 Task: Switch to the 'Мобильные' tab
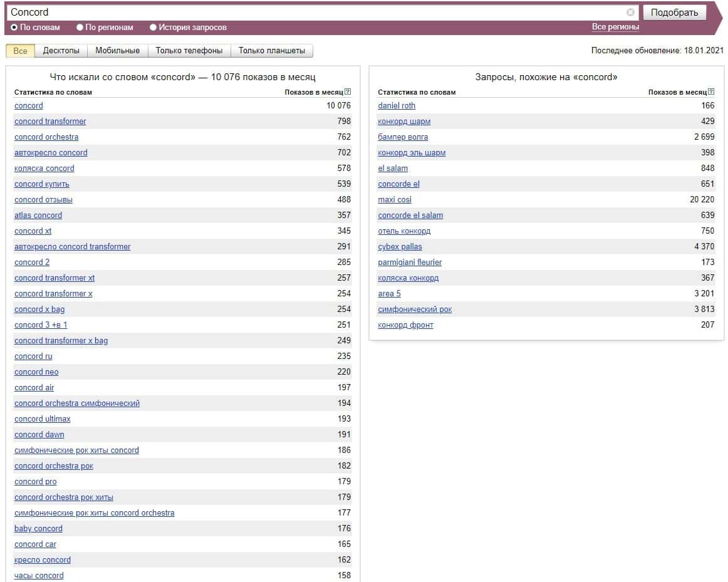(117, 51)
